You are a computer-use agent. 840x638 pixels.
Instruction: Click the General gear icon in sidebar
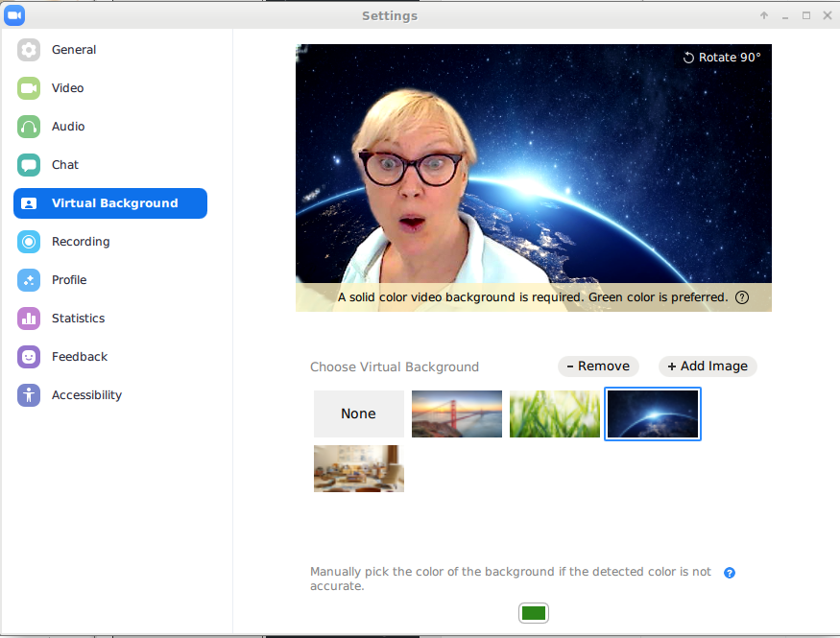pyautogui.click(x=29, y=50)
